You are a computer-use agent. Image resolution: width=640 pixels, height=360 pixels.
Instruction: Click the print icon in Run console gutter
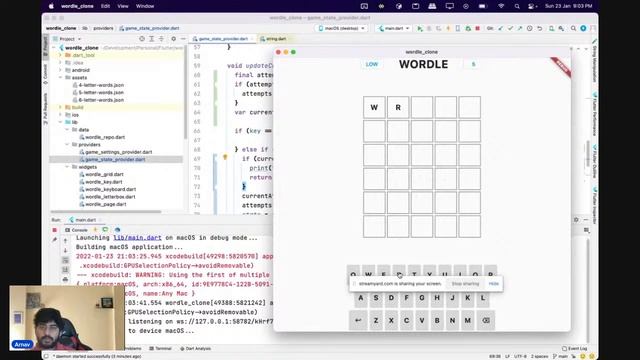point(65,280)
